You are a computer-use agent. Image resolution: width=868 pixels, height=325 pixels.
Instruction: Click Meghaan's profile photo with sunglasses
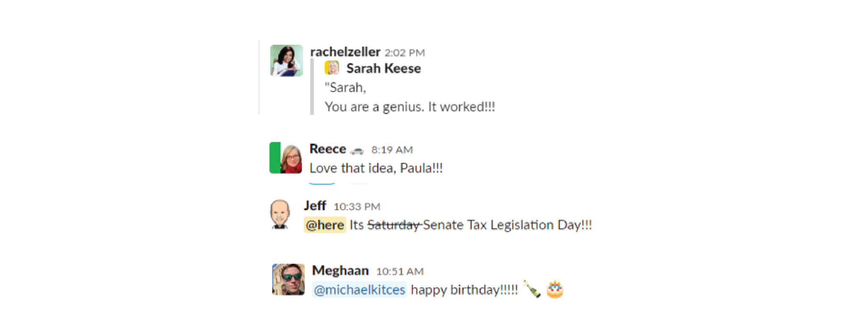pos(288,279)
